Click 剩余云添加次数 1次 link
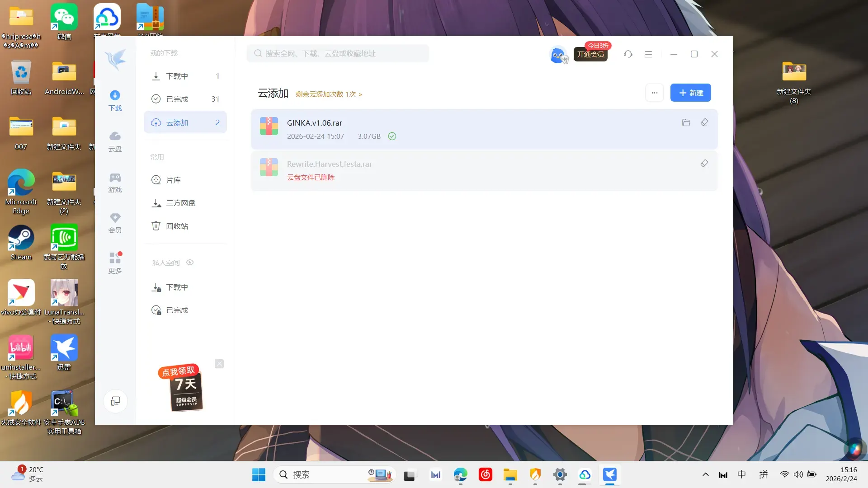 click(329, 94)
